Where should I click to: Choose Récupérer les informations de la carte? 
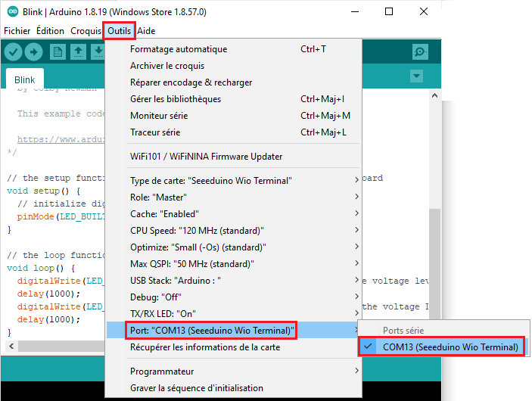[233, 347]
